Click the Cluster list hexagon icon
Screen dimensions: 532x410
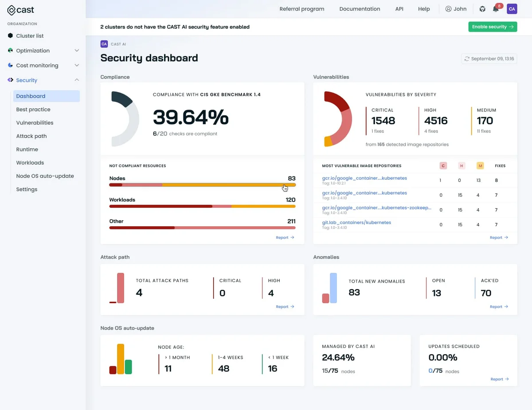[11, 35]
